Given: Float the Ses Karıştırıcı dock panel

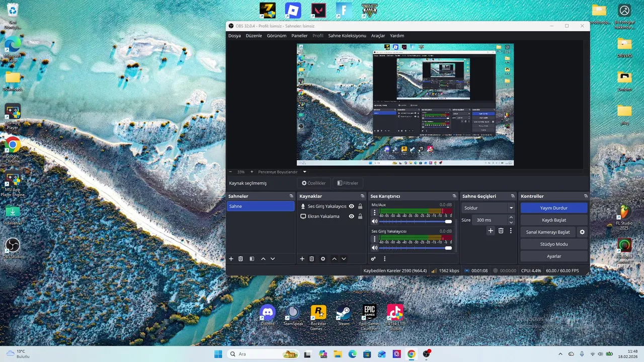Looking at the screenshot, I should click(454, 196).
